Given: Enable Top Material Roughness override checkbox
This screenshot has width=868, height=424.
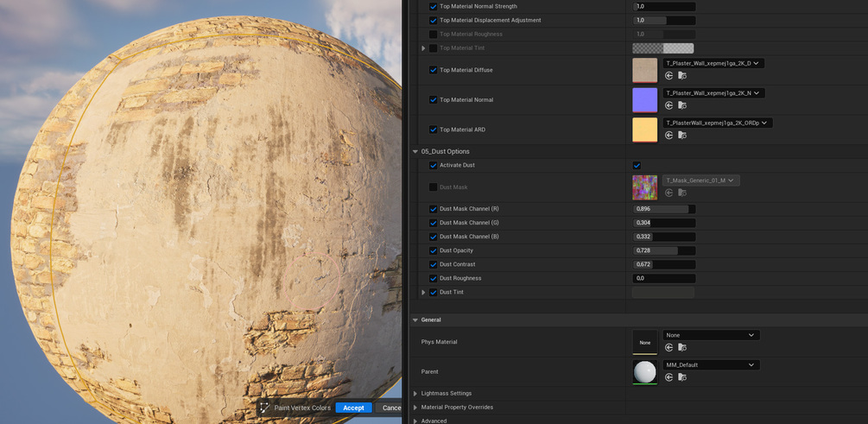Looking at the screenshot, I should tap(433, 35).
